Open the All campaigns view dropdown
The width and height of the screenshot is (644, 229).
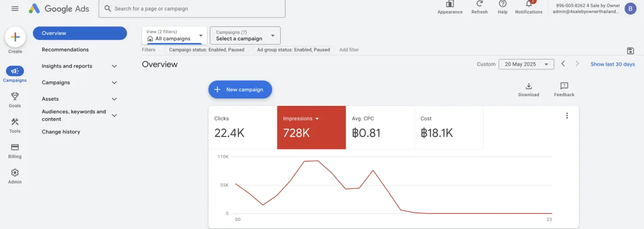tap(174, 35)
